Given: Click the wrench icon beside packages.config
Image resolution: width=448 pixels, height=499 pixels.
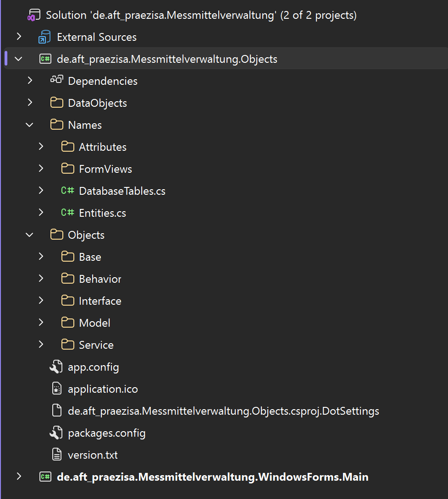Looking at the screenshot, I should 56,433.
